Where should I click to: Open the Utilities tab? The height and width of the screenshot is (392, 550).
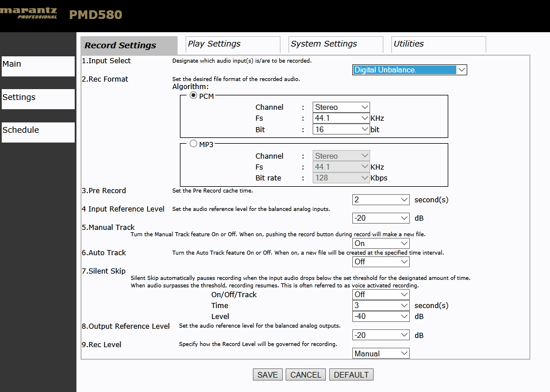[439, 44]
